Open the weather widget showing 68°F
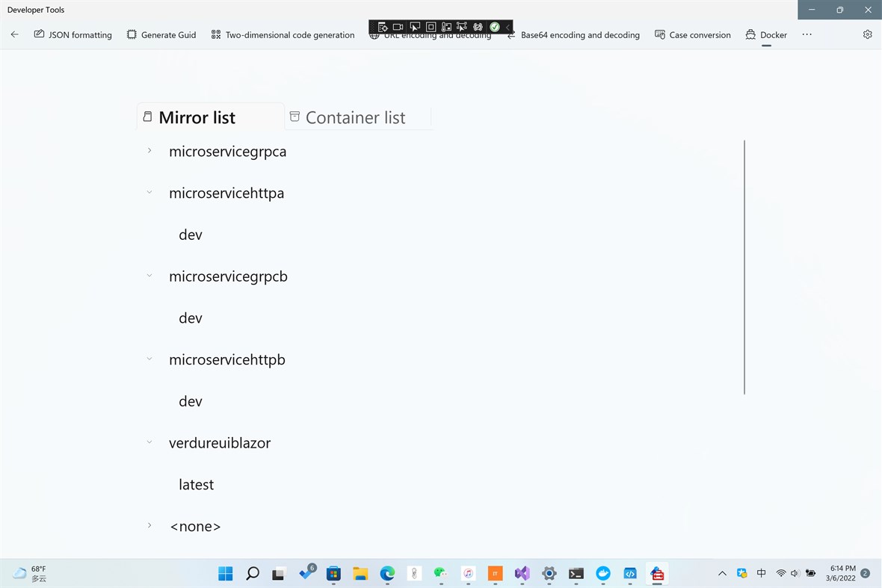882x588 pixels. (x=29, y=573)
